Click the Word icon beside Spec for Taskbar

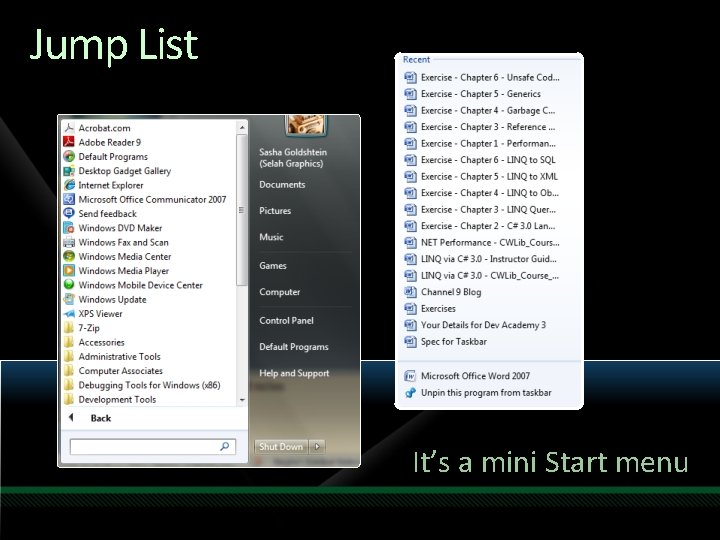click(410, 341)
